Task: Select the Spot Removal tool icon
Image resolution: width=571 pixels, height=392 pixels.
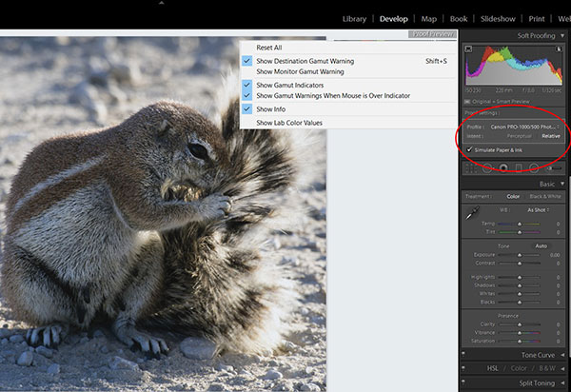Action: 486,167
